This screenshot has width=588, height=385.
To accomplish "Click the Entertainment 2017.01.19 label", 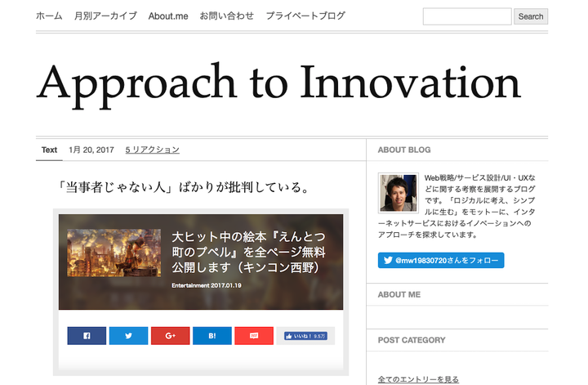I will (x=207, y=285).
